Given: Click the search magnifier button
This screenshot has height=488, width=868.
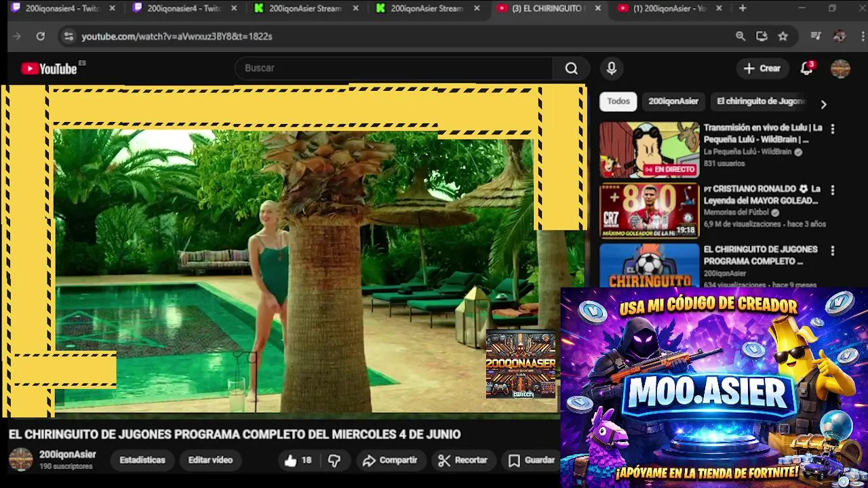Looking at the screenshot, I should [572, 68].
